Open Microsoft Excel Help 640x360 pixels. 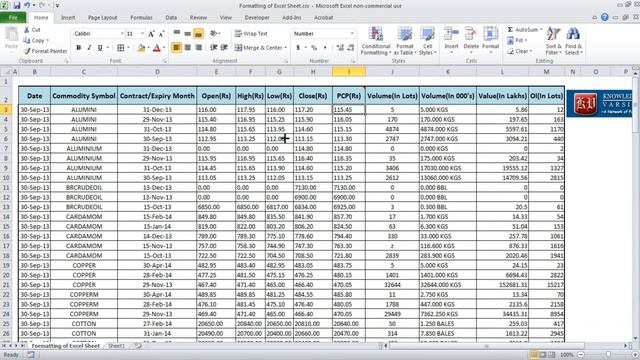pyautogui.click(x=605, y=17)
